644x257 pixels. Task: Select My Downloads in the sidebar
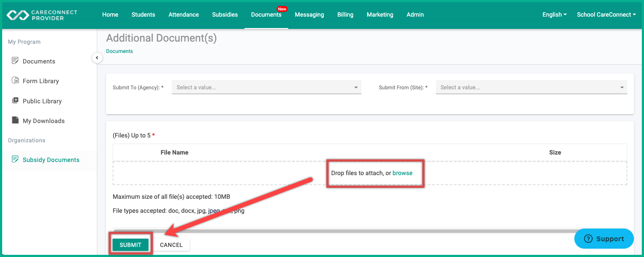44,121
